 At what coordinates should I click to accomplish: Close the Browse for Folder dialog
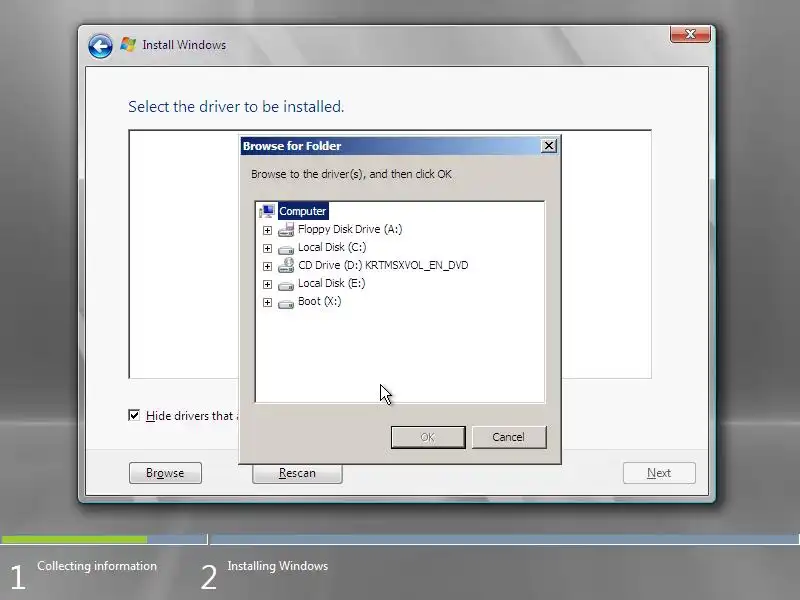(548, 146)
